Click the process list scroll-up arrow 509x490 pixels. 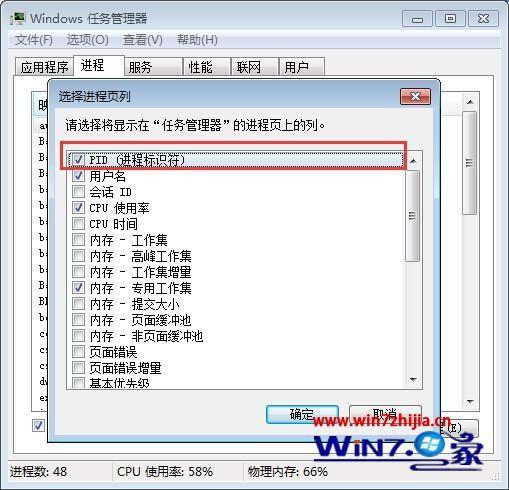tap(470, 102)
